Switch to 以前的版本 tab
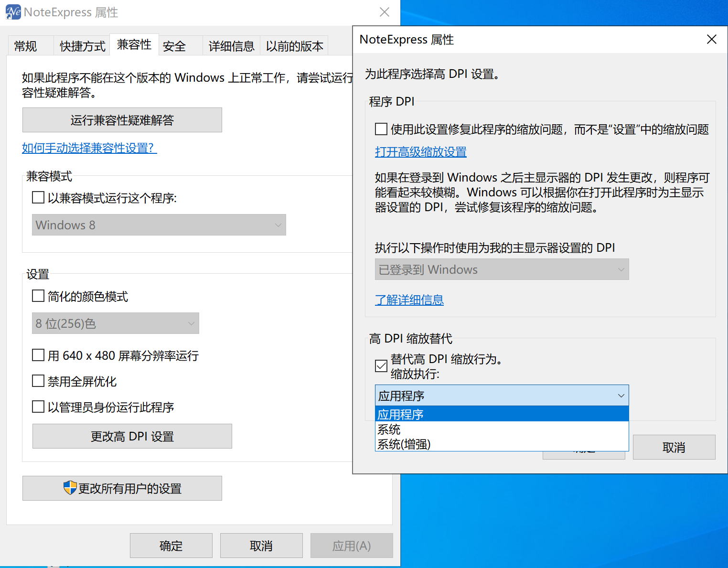Image resolution: width=728 pixels, height=568 pixels. pos(294,46)
